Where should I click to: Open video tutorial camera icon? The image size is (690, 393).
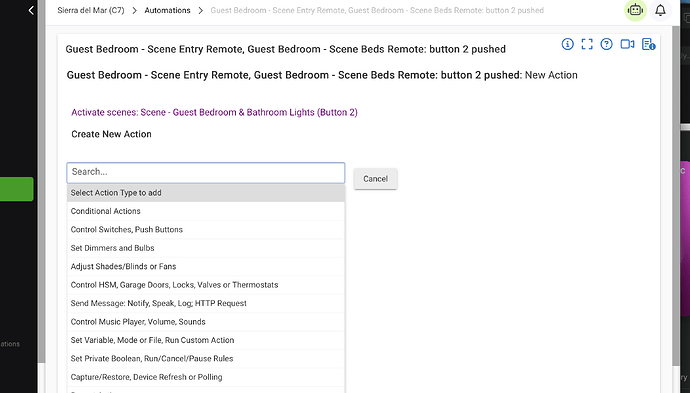pyautogui.click(x=627, y=44)
